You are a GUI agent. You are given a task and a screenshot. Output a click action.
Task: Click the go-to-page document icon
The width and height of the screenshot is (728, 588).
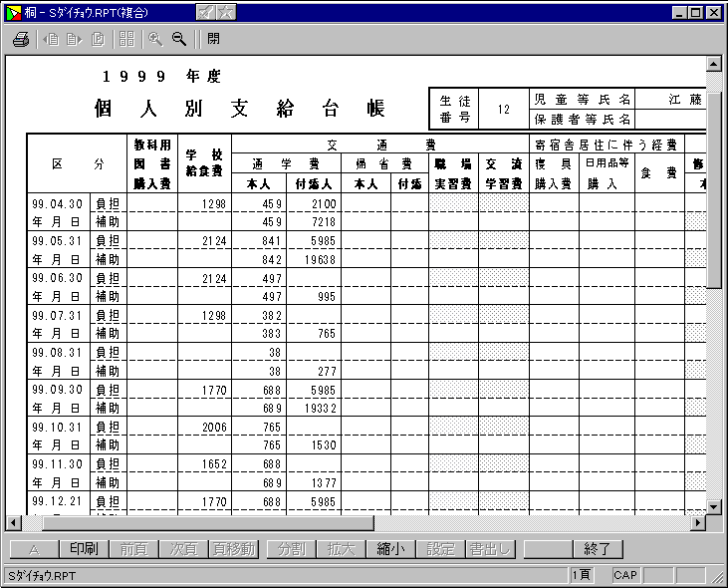tap(98, 39)
